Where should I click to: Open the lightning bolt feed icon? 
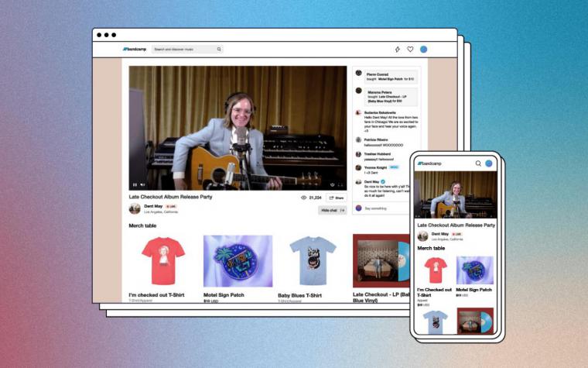tap(398, 49)
